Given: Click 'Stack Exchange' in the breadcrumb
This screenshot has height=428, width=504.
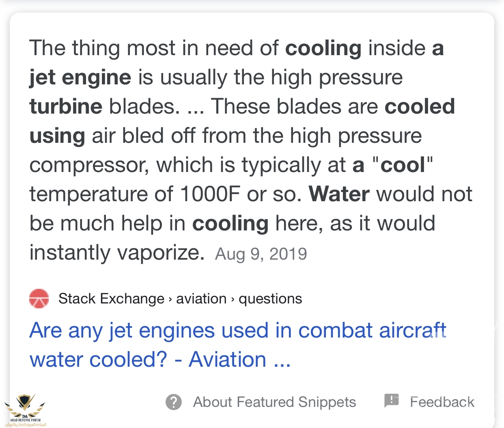Looking at the screenshot, I should coord(111,299).
